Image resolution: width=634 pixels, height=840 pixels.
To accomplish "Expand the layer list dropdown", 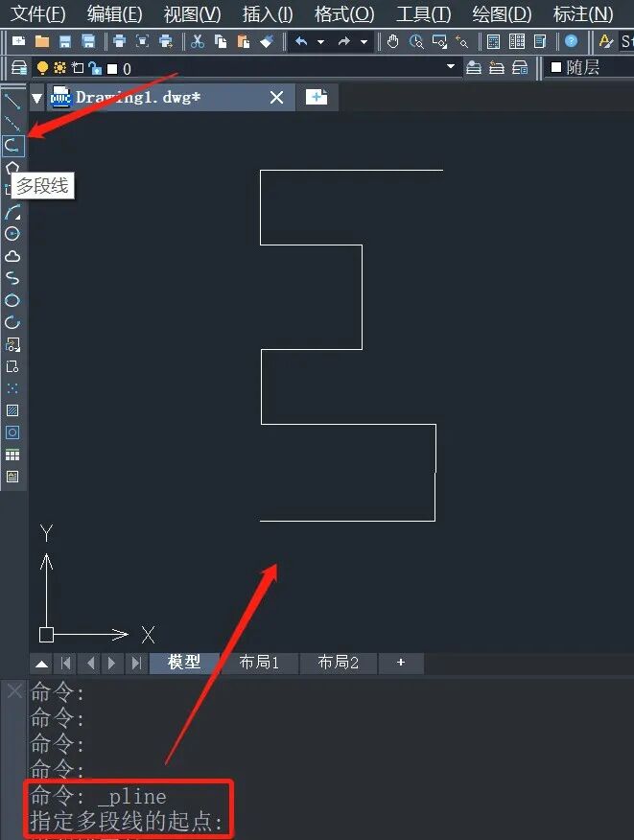I will point(451,67).
